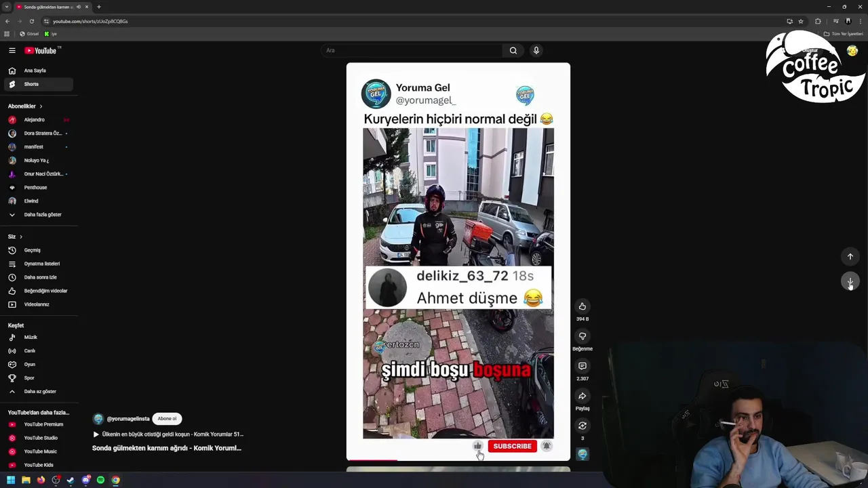868x488 pixels.
Task: Open the sound source channel thumbnail
Action: point(583,454)
